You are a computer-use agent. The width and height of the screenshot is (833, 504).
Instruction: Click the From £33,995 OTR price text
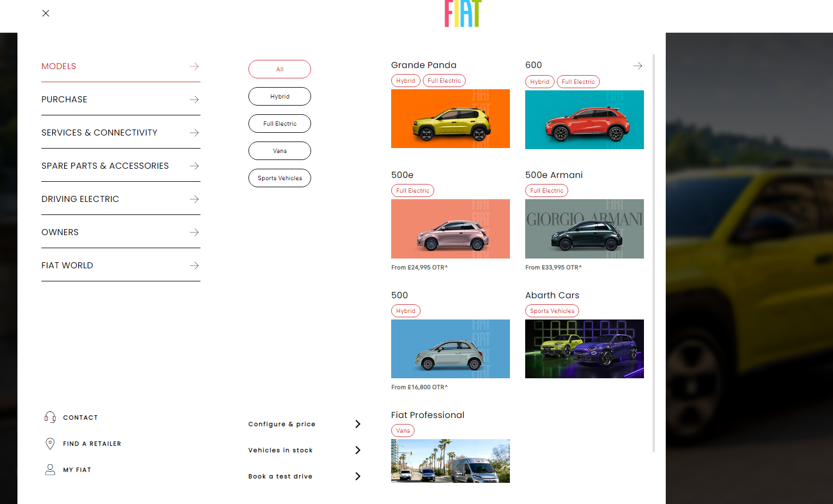(x=554, y=267)
